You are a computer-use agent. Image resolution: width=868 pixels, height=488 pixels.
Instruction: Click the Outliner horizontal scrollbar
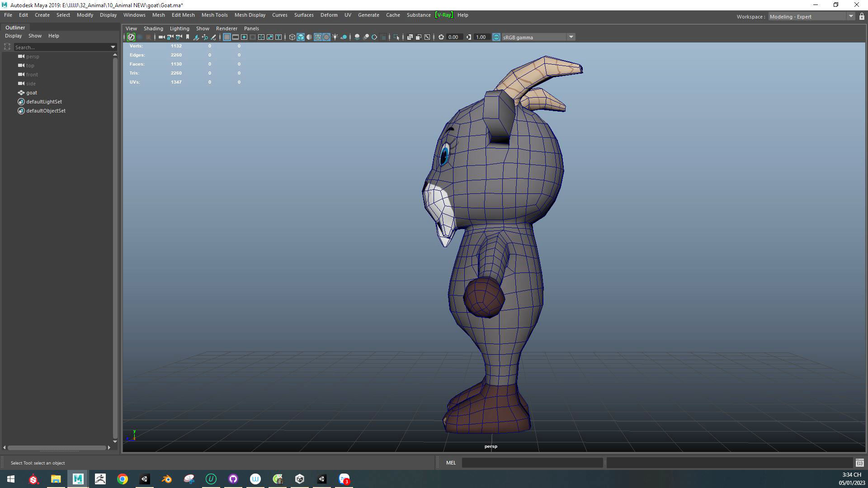click(57, 448)
